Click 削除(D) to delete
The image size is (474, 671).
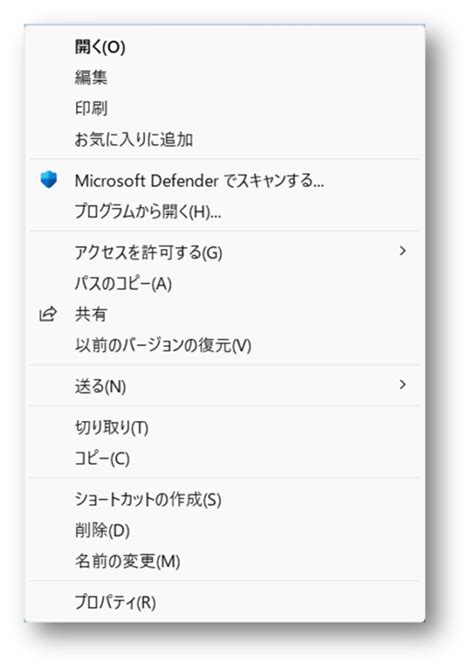click(225, 530)
